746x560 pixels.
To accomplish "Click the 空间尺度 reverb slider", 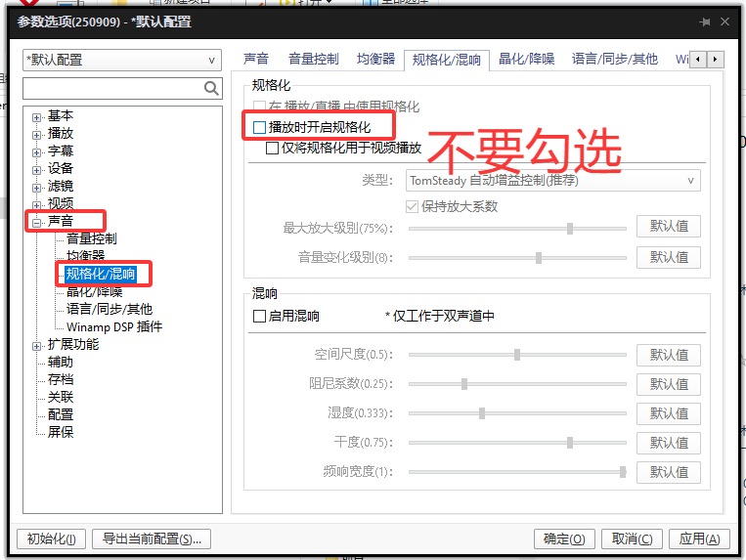I will click(517, 355).
